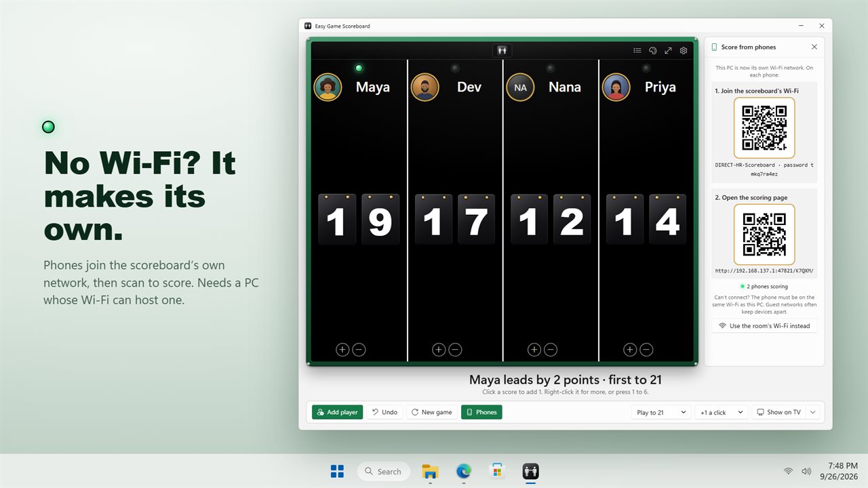The height and width of the screenshot is (488, 868).
Task: Click Maya's score of 19
Action: point(359,220)
